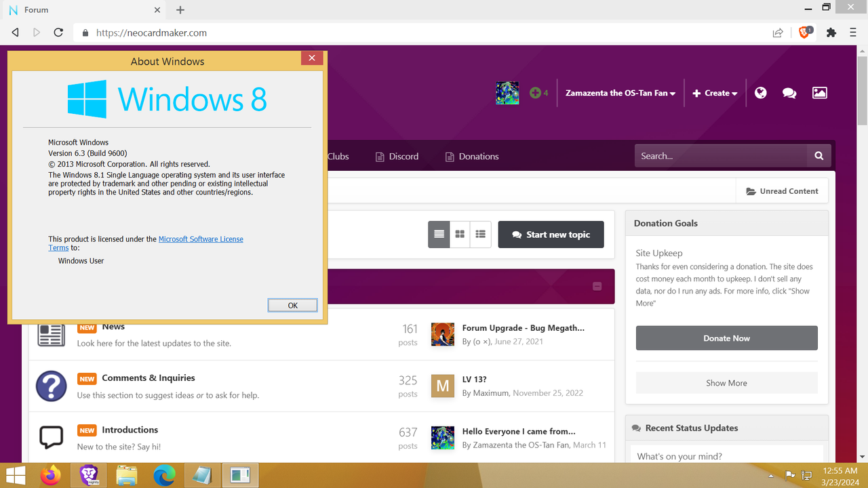Screen dimensions: 868x488
Task: Open the messages chat bubbles icon
Action: (x=789, y=93)
